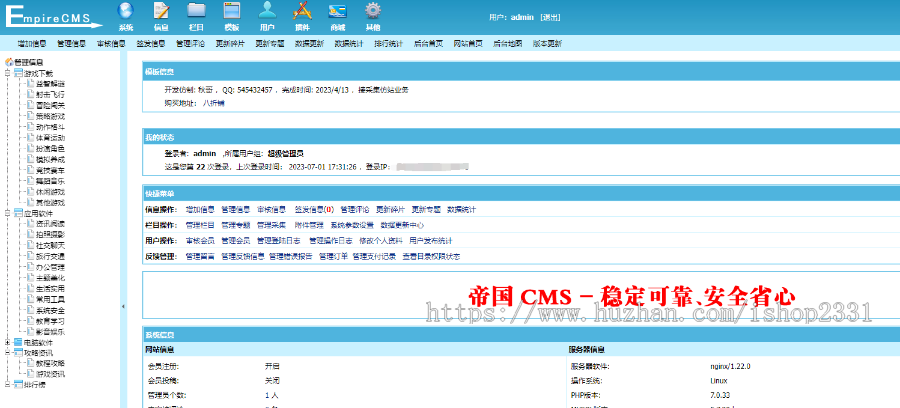Image resolution: width=900 pixels, height=408 pixels.
Task: Open 管理专题 in the quick menu
Action: pyautogui.click(x=235, y=225)
